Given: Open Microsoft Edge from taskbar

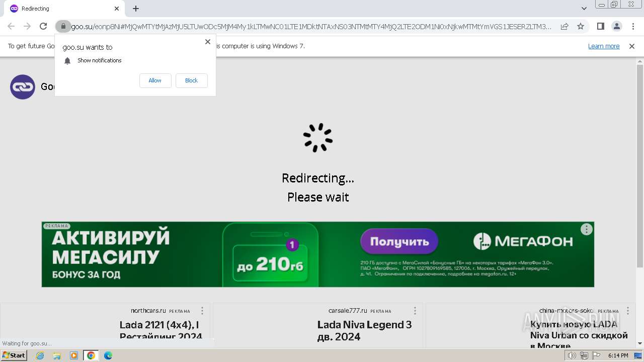Looking at the screenshot, I should point(108,355).
